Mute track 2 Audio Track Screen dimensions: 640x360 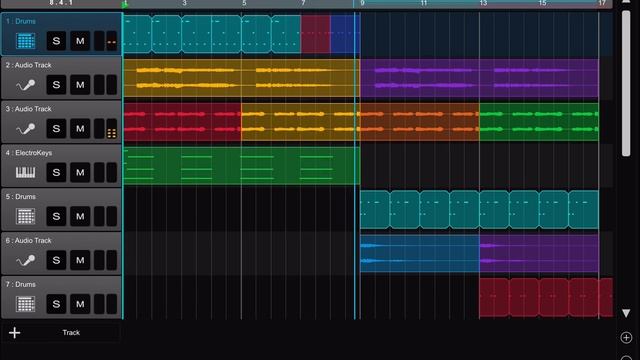pyautogui.click(x=80, y=85)
